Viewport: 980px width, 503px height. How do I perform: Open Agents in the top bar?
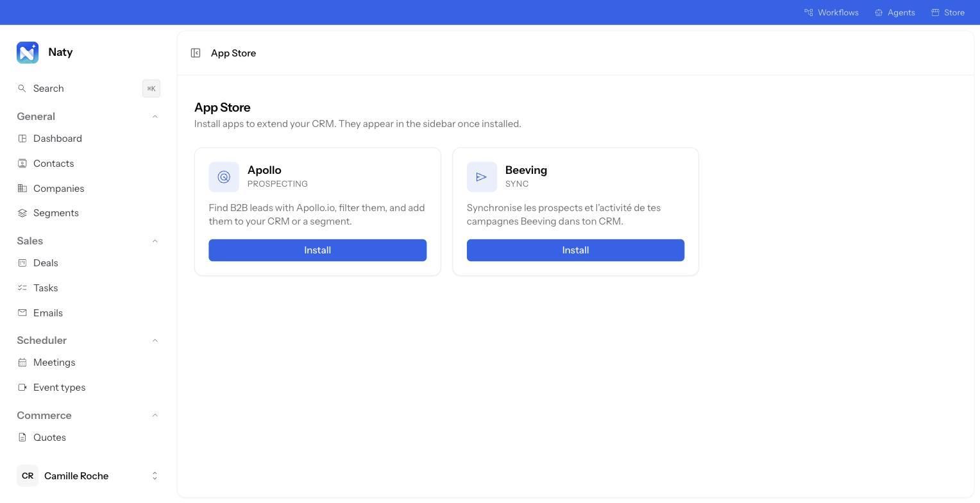pos(895,12)
